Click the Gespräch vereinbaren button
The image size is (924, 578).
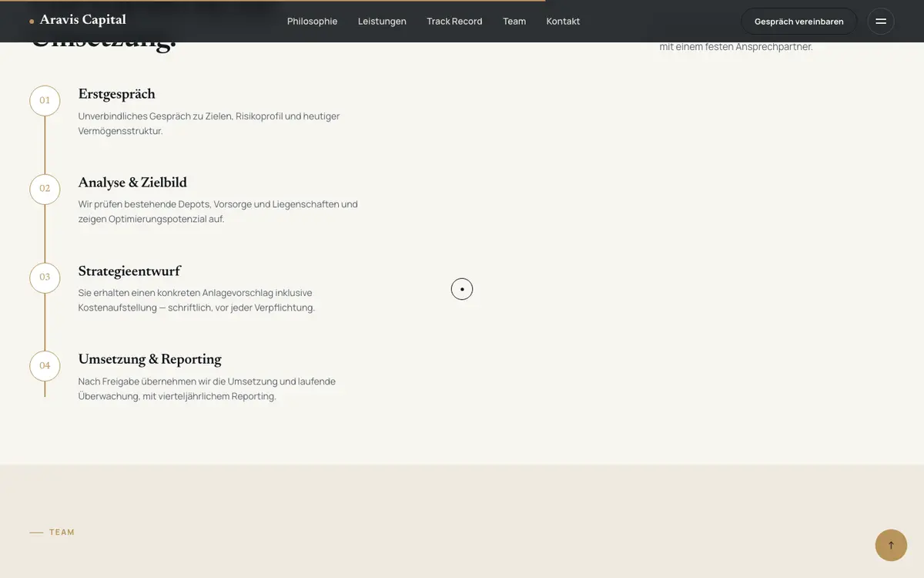pyautogui.click(x=799, y=22)
